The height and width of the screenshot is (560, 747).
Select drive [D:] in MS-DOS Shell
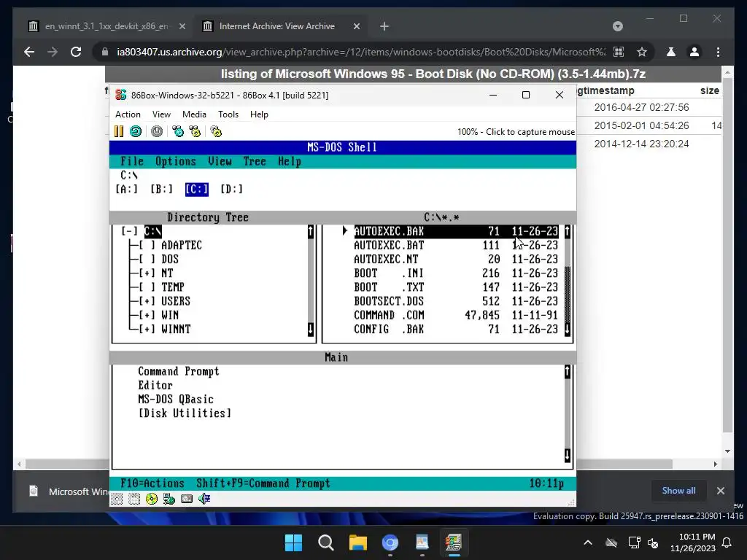click(231, 189)
